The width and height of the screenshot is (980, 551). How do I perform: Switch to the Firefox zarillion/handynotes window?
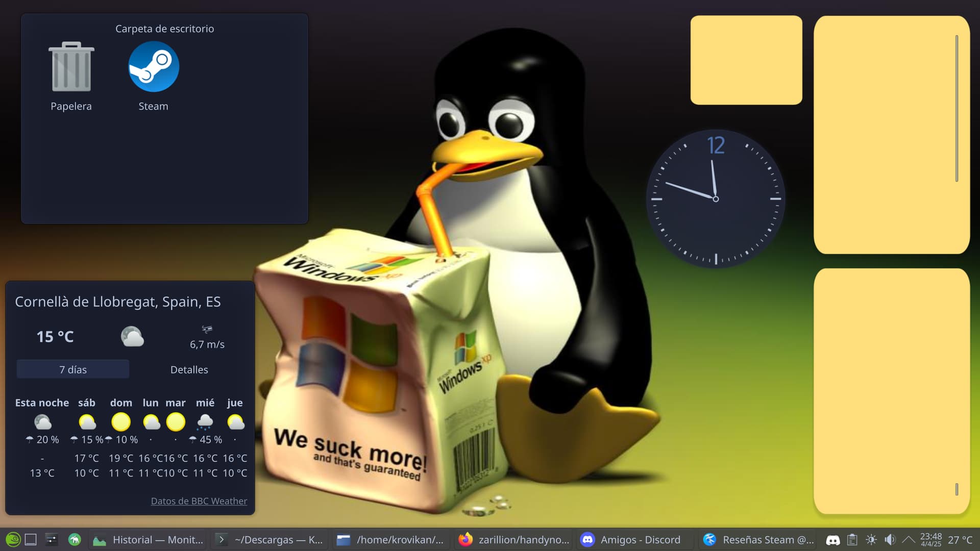coord(513,540)
